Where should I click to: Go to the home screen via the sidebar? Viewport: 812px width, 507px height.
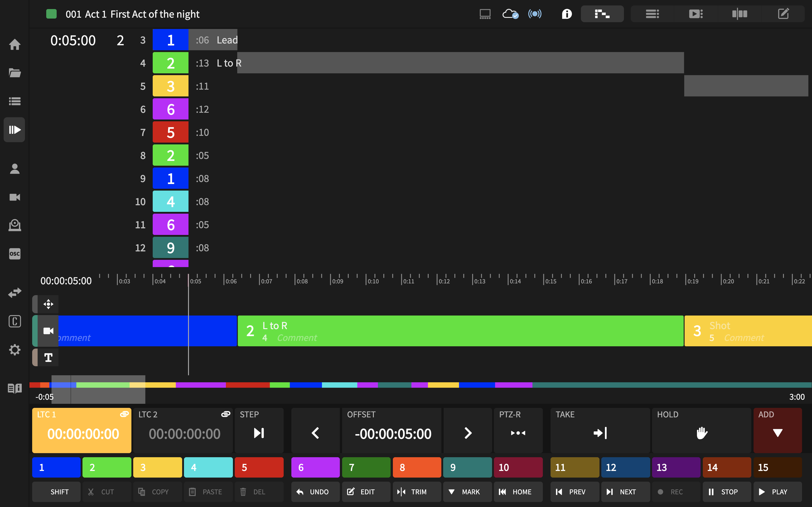[15, 44]
